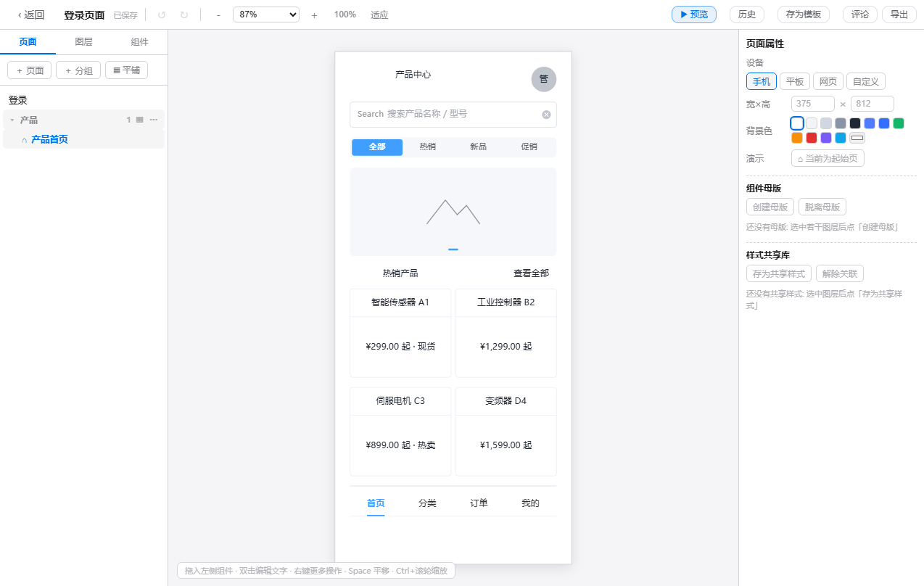Screen dimensions: 924x586
Task: Click the canvas search input field
Action: 453,115
